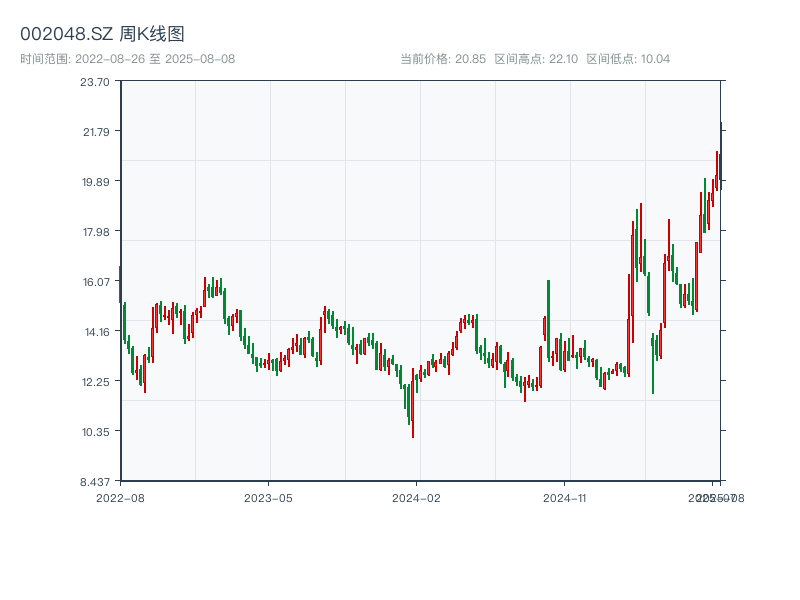Image resolution: width=800 pixels, height=600 pixels.
Task: Click the 2024-02 x-axis date marker
Action: click(x=416, y=497)
